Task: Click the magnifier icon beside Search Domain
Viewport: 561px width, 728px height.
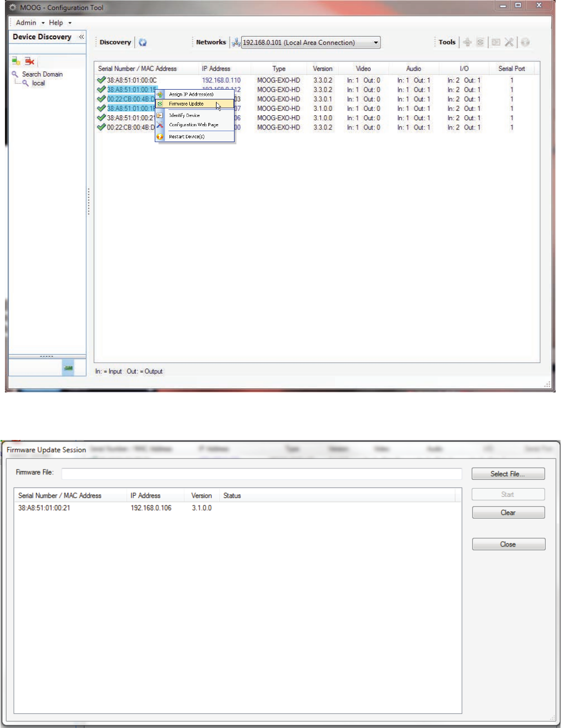Action: [15, 74]
